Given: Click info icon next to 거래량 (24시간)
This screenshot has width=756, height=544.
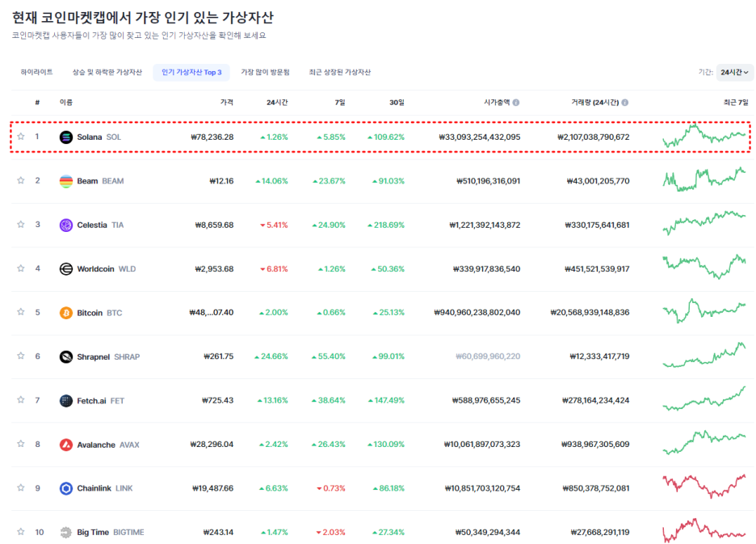Looking at the screenshot, I should (x=625, y=103).
